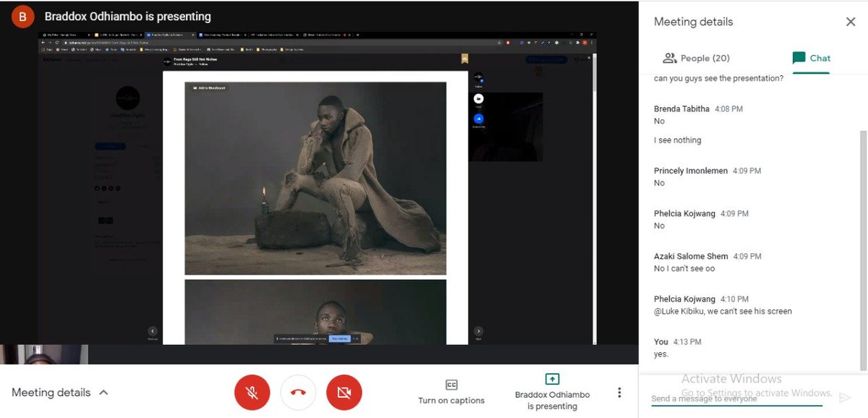Open a new browser tab with the plus icon

[359, 34]
